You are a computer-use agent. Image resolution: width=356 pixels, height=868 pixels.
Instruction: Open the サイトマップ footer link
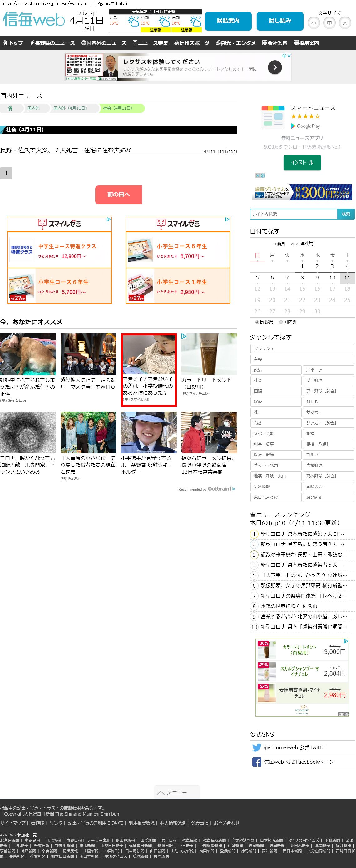[x=13, y=822]
